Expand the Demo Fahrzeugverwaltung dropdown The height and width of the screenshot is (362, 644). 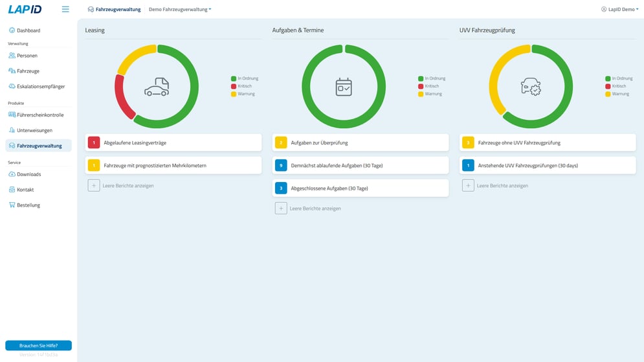tap(180, 9)
